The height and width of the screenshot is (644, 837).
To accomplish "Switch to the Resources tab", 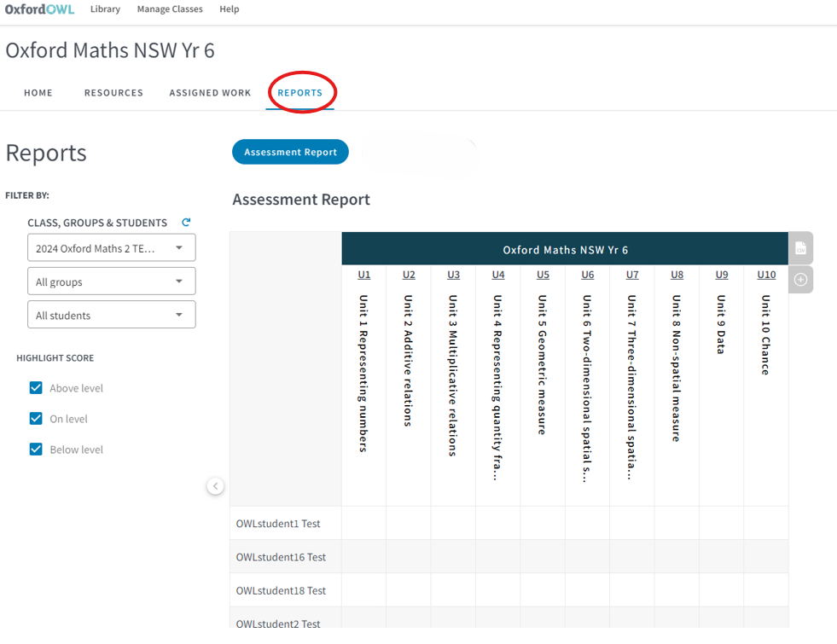I will click(x=113, y=93).
